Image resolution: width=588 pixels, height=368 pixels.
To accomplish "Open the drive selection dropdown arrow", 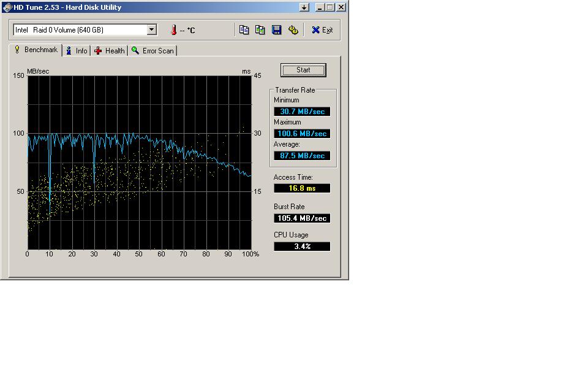I will pyautogui.click(x=151, y=29).
